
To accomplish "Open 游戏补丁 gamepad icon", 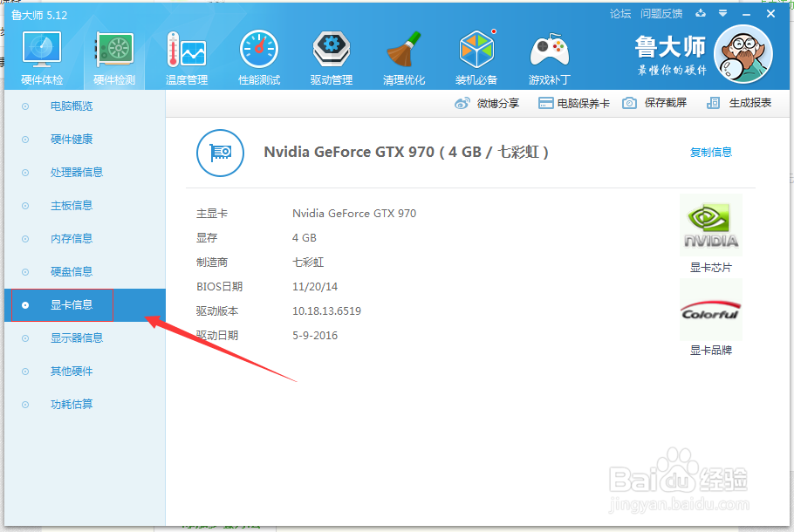I will coord(550,51).
